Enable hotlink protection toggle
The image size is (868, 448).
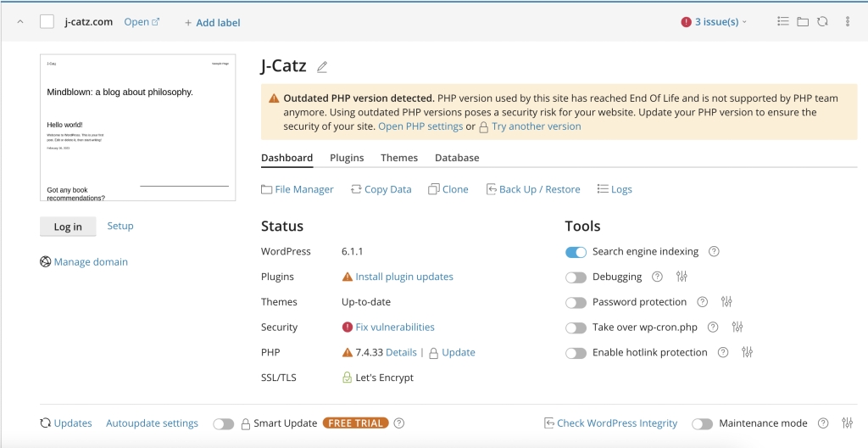pyautogui.click(x=576, y=353)
